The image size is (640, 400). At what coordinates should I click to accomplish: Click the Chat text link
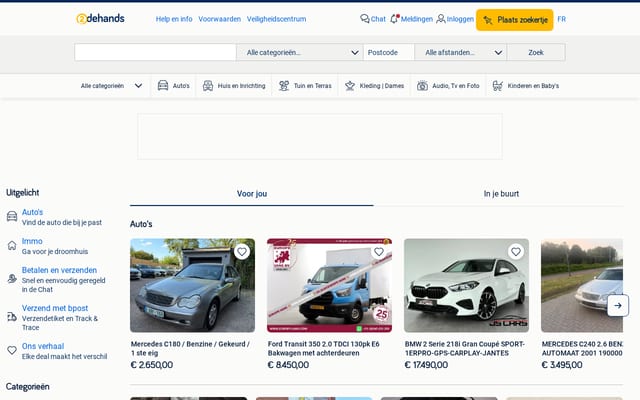coord(378,19)
